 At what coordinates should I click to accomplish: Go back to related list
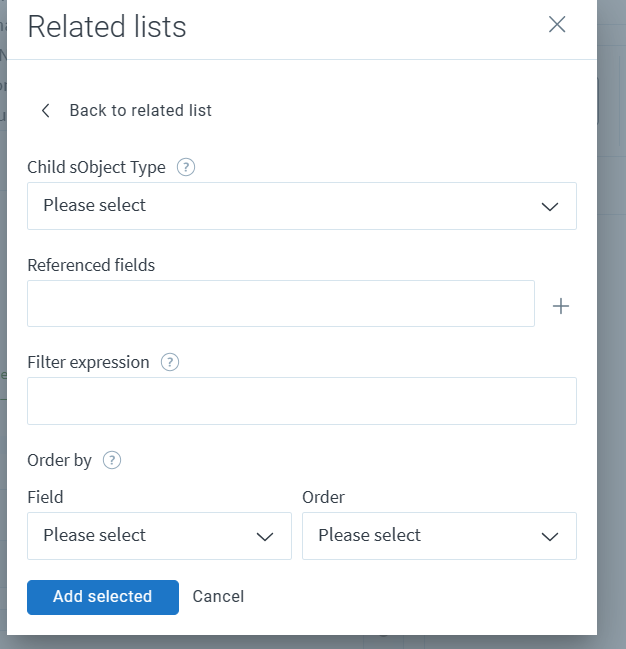(140, 111)
